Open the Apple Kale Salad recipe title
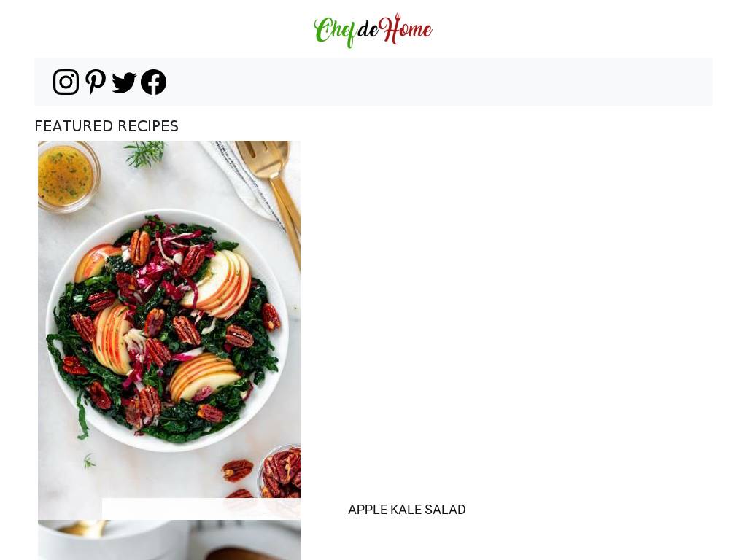This screenshot has width=747, height=560. click(407, 510)
